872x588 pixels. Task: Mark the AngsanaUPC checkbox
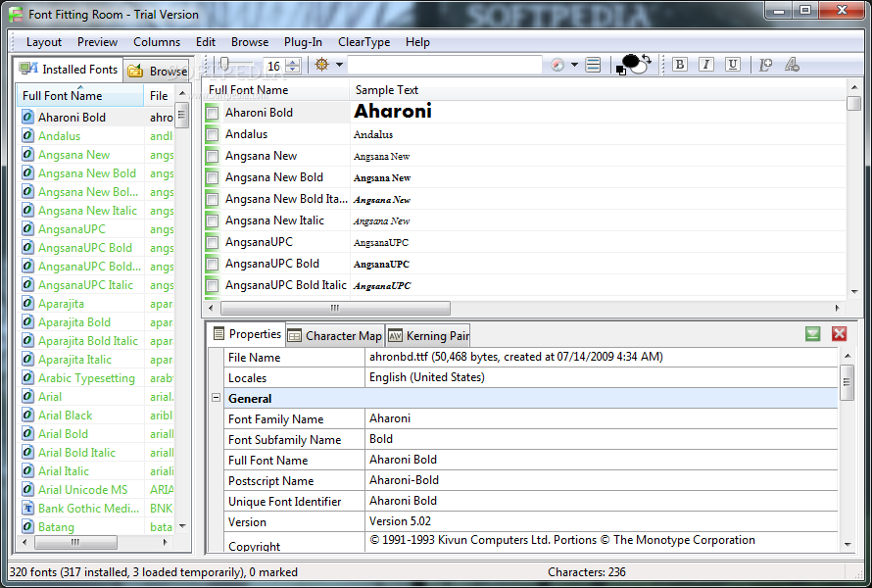(x=212, y=242)
